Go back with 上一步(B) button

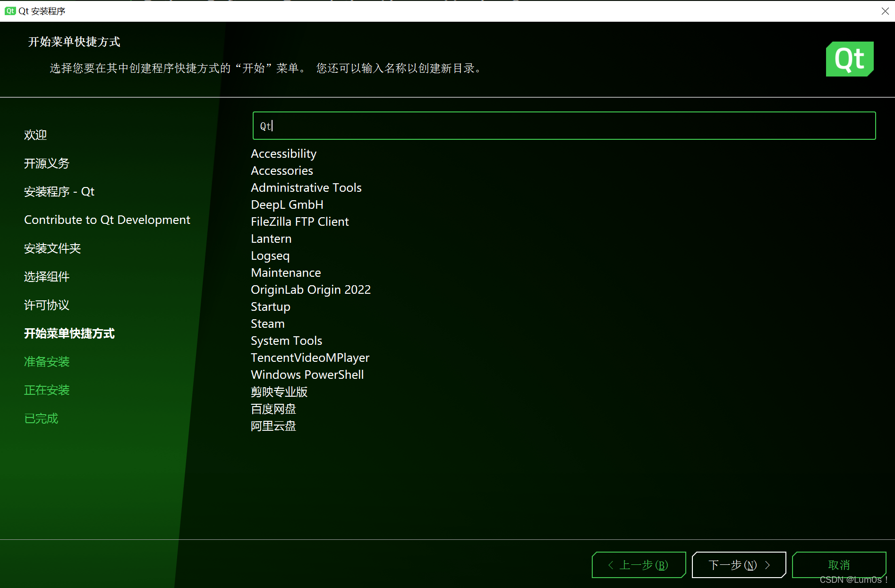point(639,565)
